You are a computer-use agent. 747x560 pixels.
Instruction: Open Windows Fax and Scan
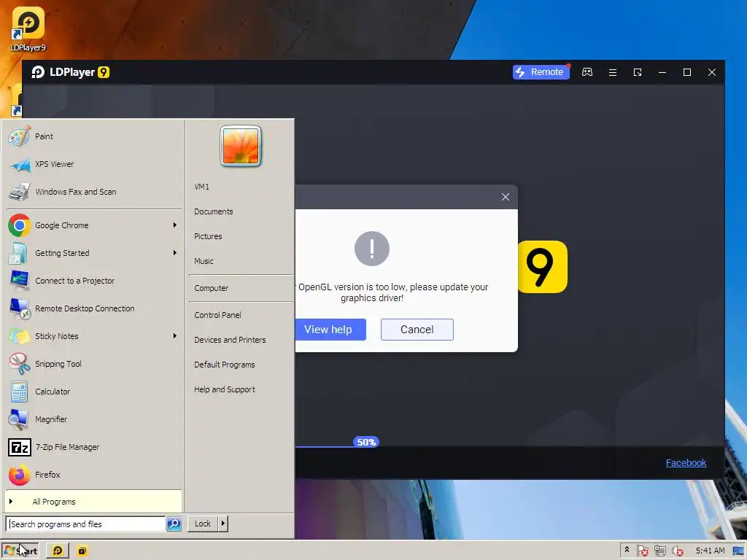pos(94,192)
